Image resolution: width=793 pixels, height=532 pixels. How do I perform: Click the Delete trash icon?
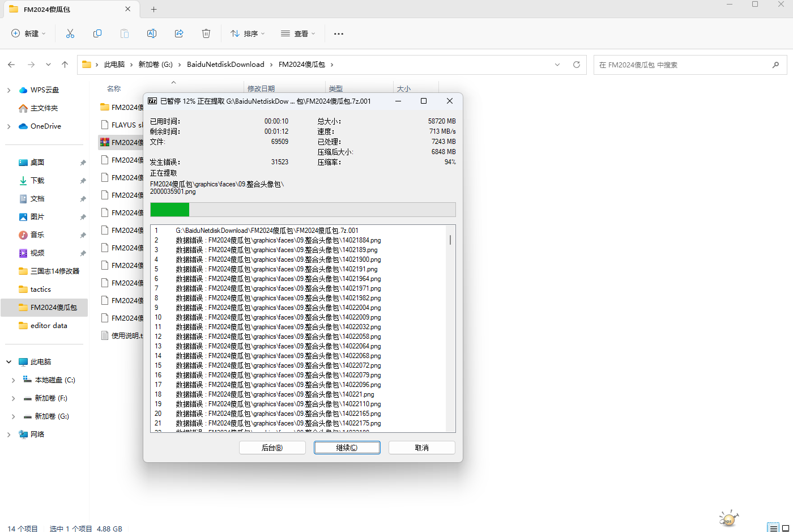point(206,34)
